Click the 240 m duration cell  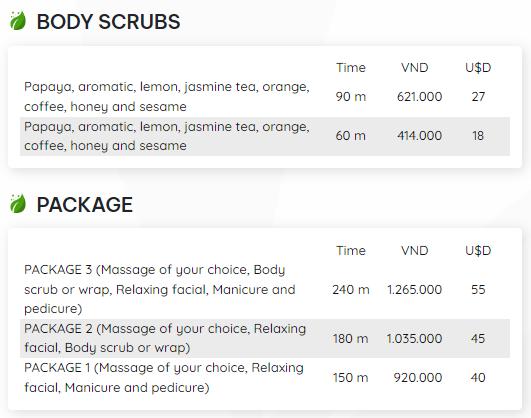(x=351, y=290)
